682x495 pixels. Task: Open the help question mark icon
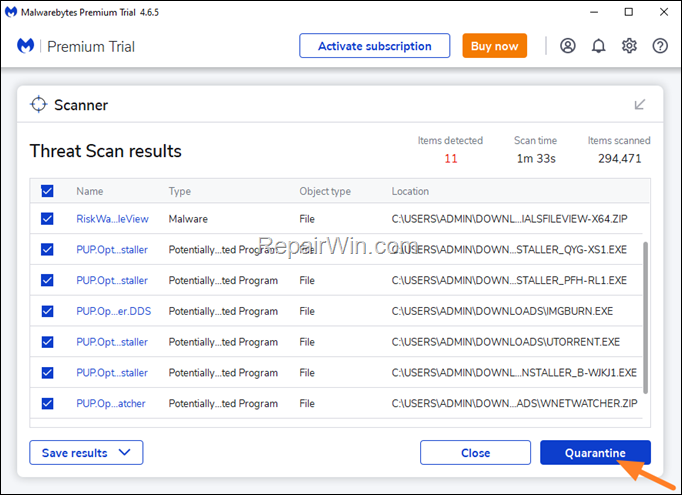coord(660,46)
